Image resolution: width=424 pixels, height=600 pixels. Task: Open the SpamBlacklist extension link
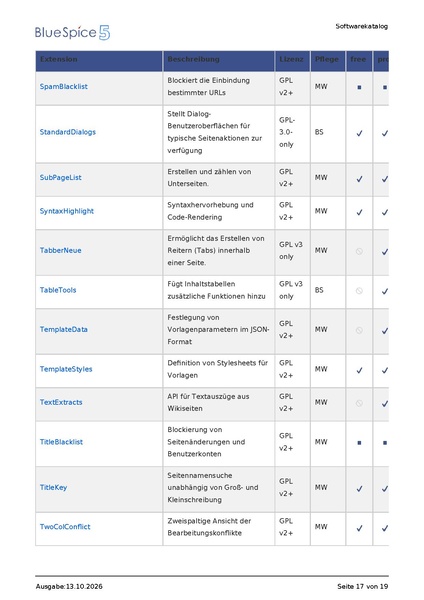coord(64,87)
